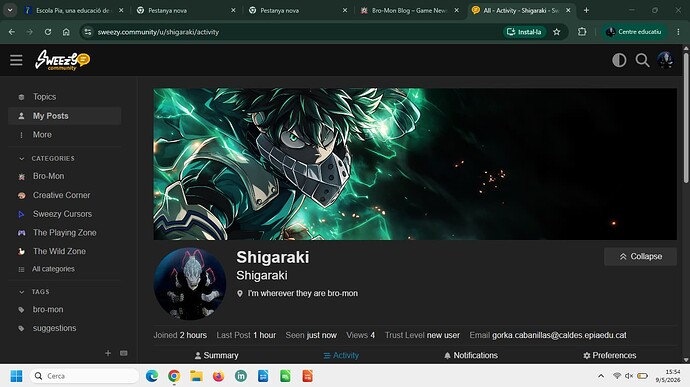The width and height of the screenshot is (690, 387).
Task: Go to the browser home page
Action: click(66, 32)
